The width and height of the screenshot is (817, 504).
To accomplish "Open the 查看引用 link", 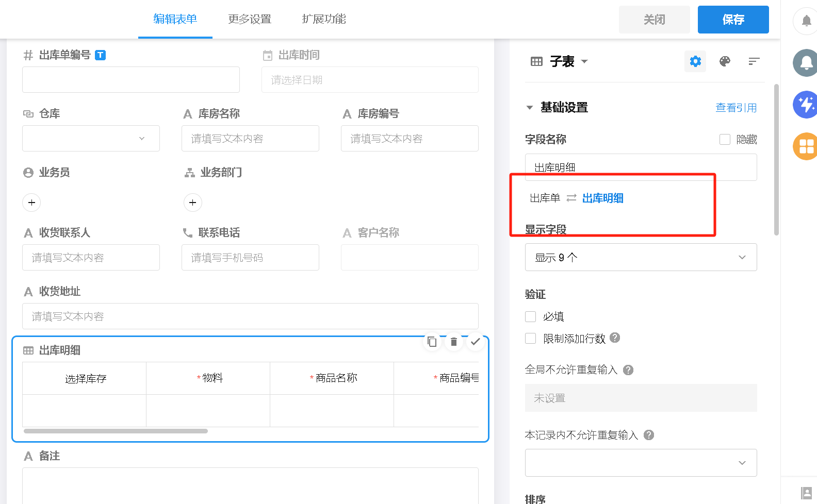I will tap(736, 108).
